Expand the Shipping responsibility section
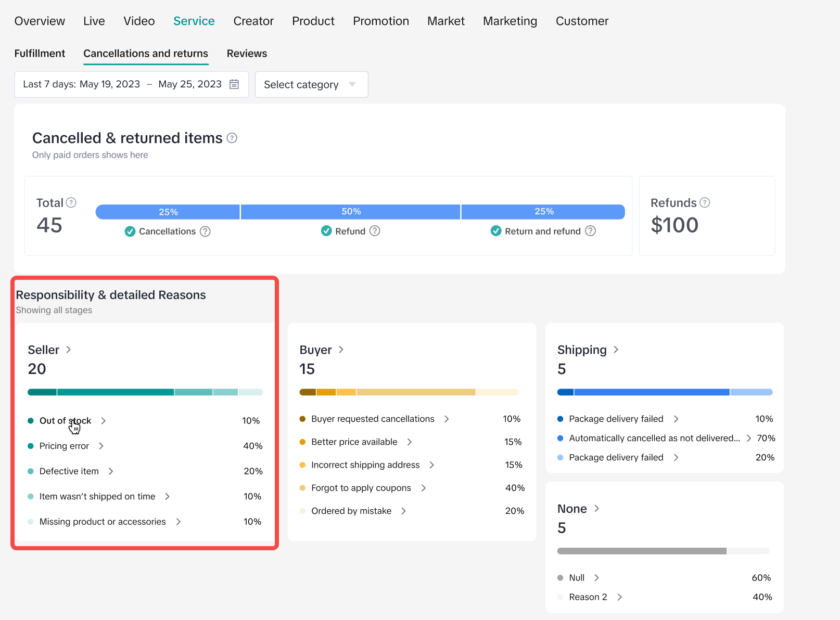 tap(588, 350)
